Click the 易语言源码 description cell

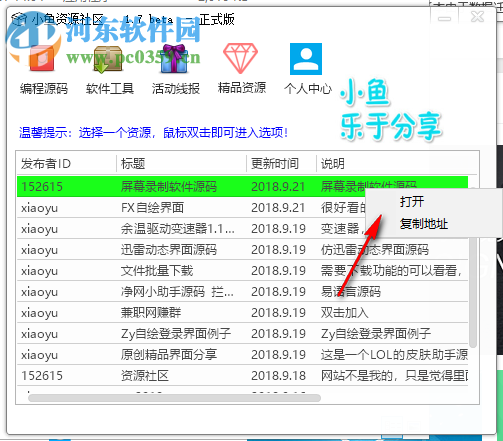click(x=351, y=292)
